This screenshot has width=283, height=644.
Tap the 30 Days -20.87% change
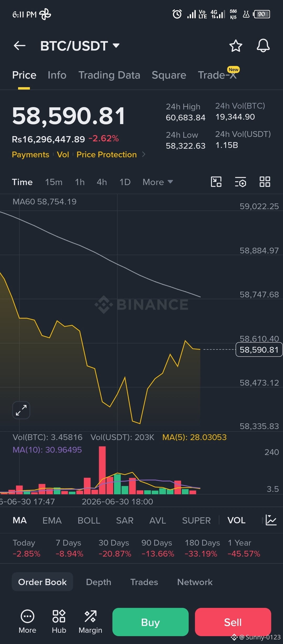[115, 548]
